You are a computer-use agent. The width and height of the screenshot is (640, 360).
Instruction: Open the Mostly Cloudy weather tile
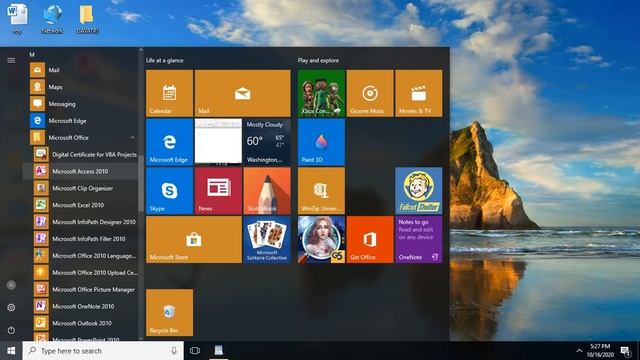267,142
